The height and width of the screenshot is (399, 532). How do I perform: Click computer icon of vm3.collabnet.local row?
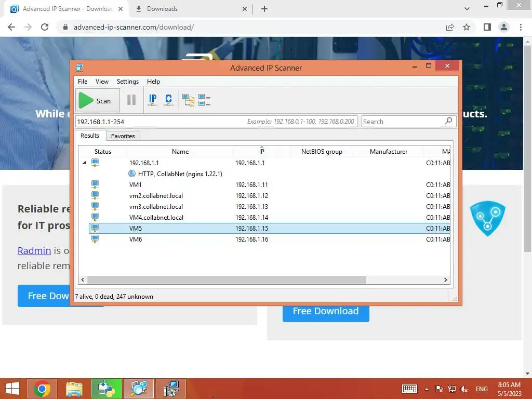[95, 206]
